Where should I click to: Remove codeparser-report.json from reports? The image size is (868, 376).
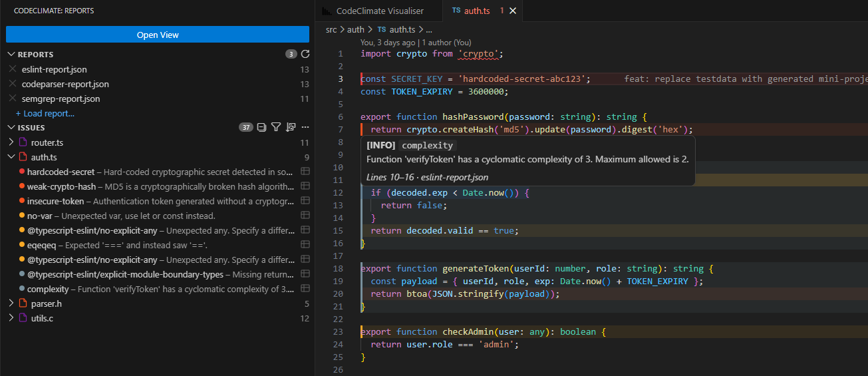point(13,84)
